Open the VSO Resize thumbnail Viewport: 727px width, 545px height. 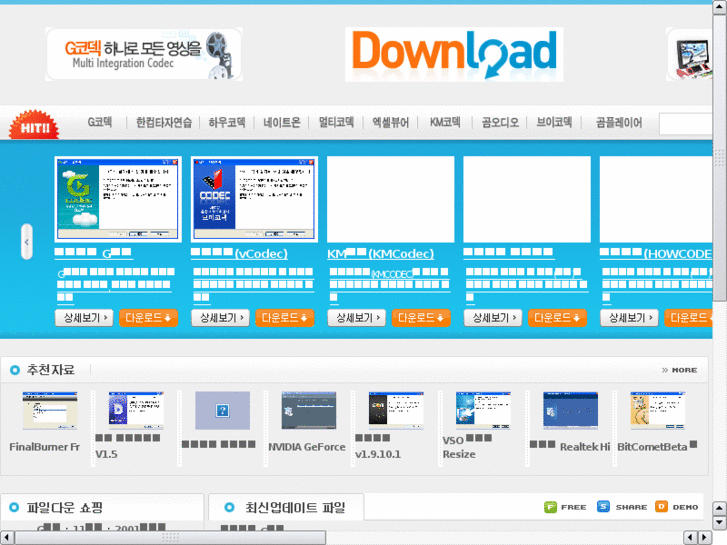tap(483, 408)
